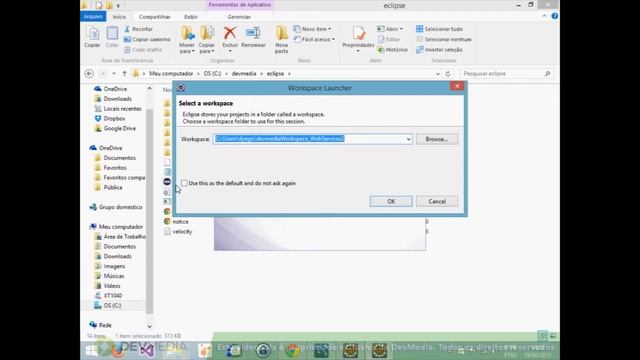Switch to the Exibir tab
Viewport: 640px width, 360px height.
(x=191, y=17)
